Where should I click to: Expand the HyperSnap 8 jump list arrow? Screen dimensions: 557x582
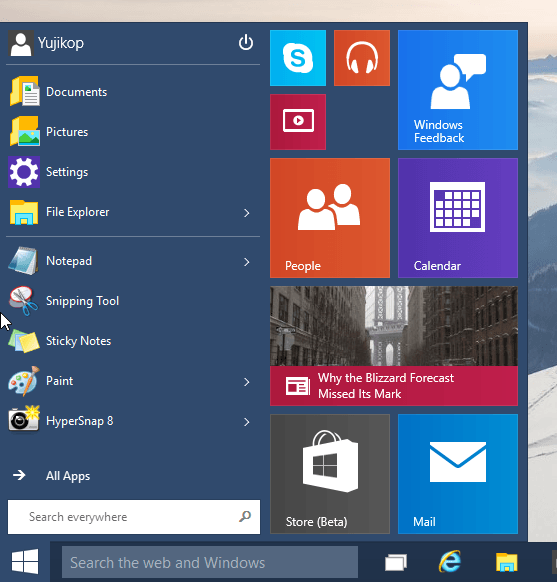pyautogui.click(x=246, y=422)
